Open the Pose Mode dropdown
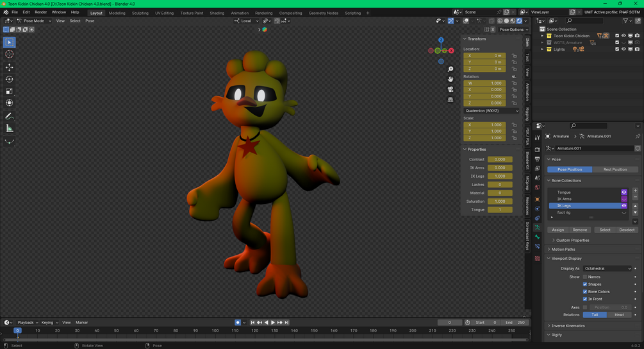The width and height of the screenshot is (644, 349). [34, 21]
